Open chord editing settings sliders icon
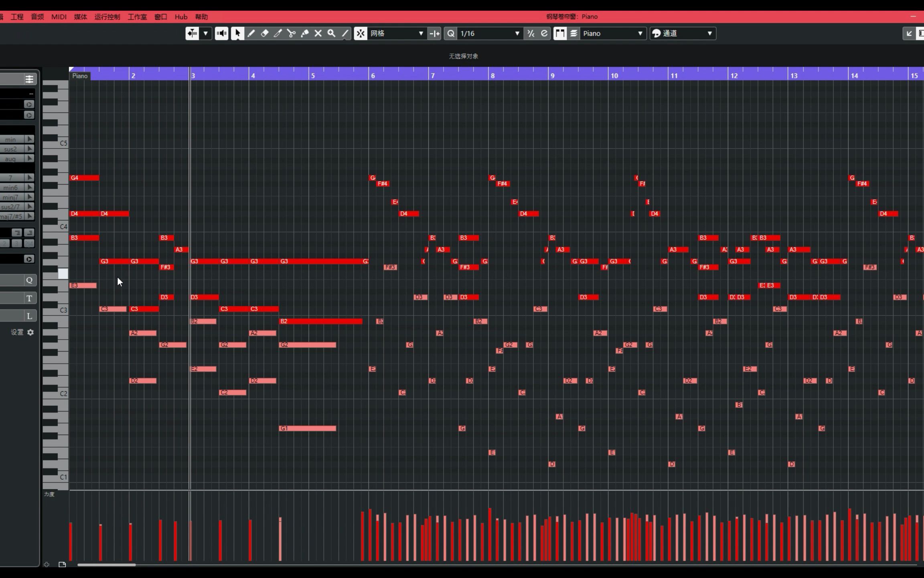 click(x=29, y=79)
